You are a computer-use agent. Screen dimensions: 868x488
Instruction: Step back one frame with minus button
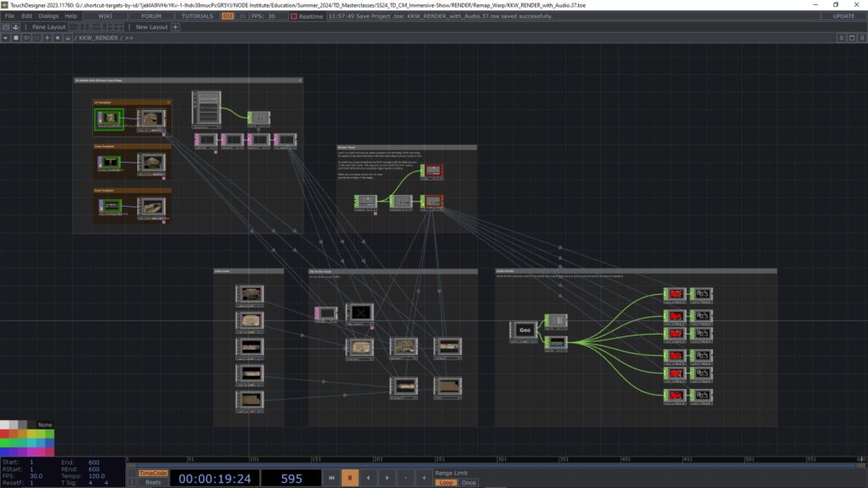click(406, 479)
